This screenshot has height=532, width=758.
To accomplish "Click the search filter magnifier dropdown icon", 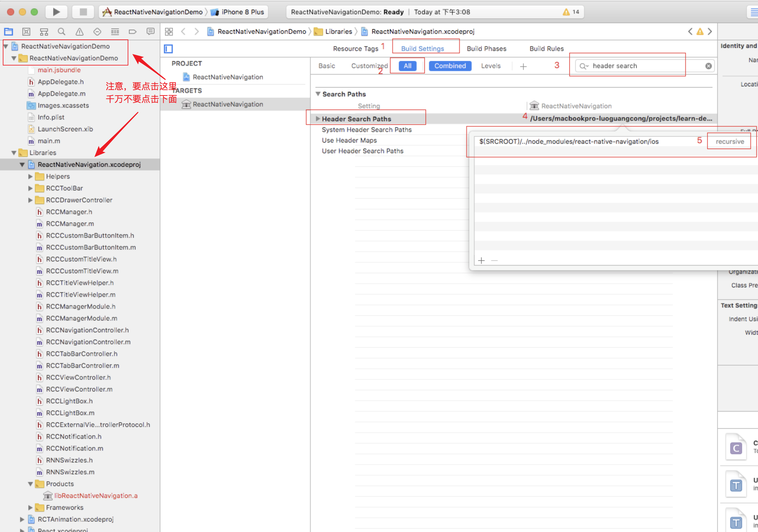I will [x=584, y=66].
